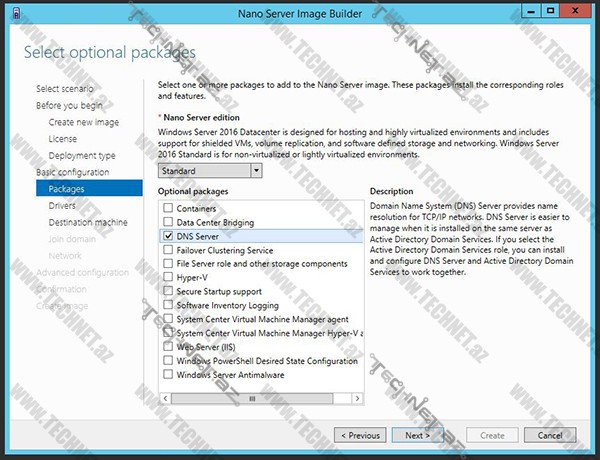Check Secure Startup support

click(x=168, y=291)
